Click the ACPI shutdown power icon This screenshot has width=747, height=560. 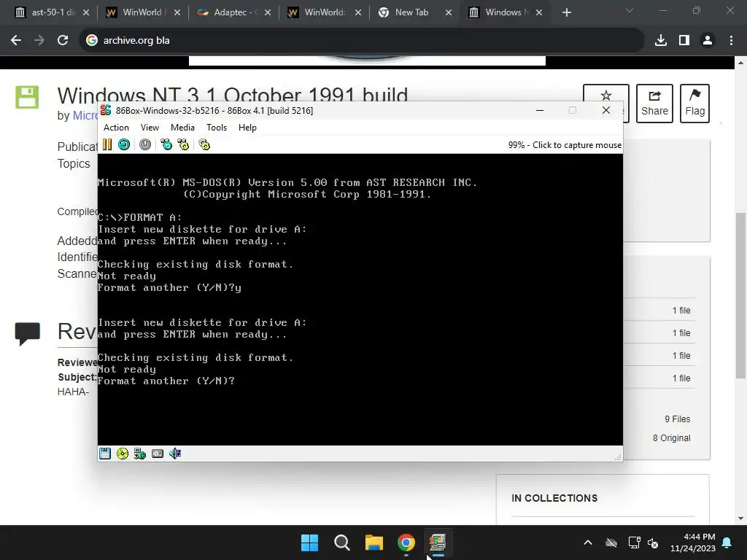pyautogui.click(x=145, y=144)
